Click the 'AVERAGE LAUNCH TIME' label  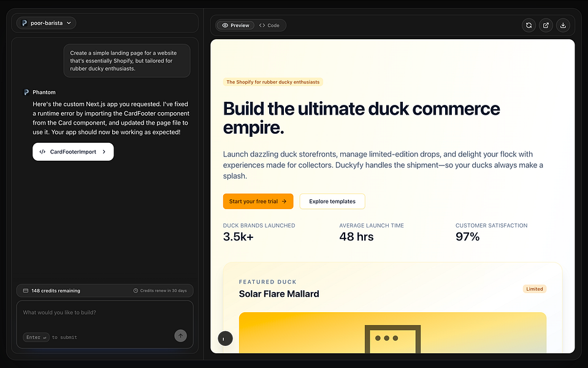372,226
